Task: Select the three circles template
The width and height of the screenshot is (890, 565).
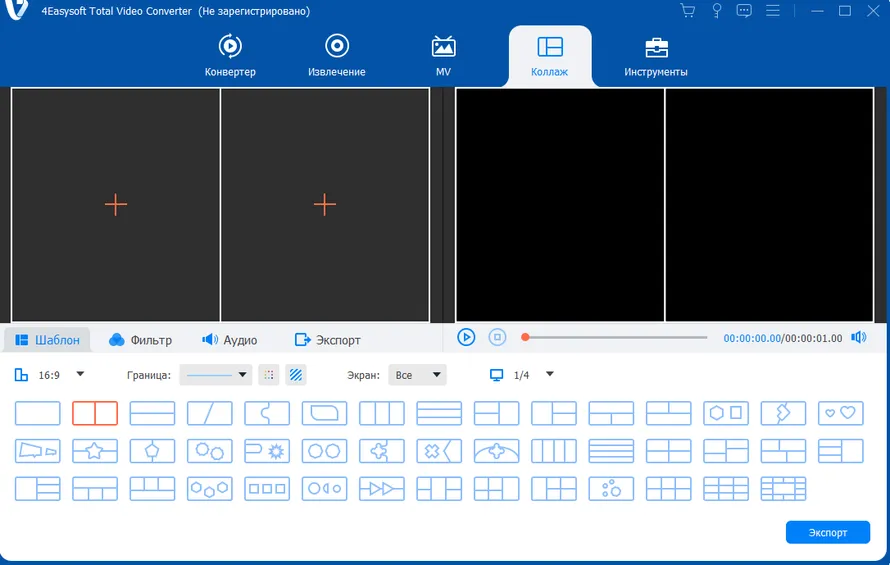Action: point(611,488)
